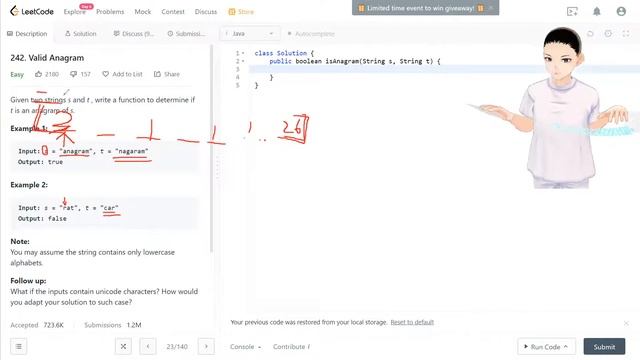Open the Explore menu item
Image resolution: width=640 pixels, height=360 pixels.
(x=75, y=12)
